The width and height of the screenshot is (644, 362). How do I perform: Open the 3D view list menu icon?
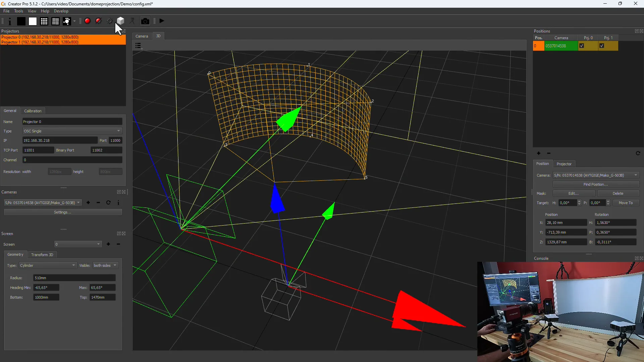click(138, 46)
